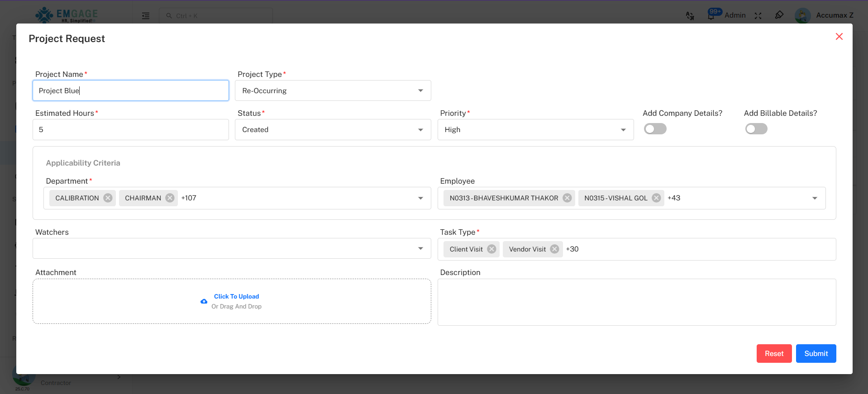Screen dimensions: 868x394
Task: Focus the Estimated Hours field
Action: (131, 130)
